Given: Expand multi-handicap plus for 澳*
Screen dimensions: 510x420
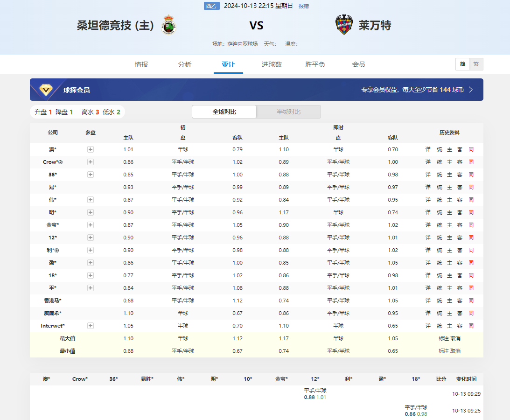Looking at the screenshot, I should pyautogui.click(x=91, y=149).
